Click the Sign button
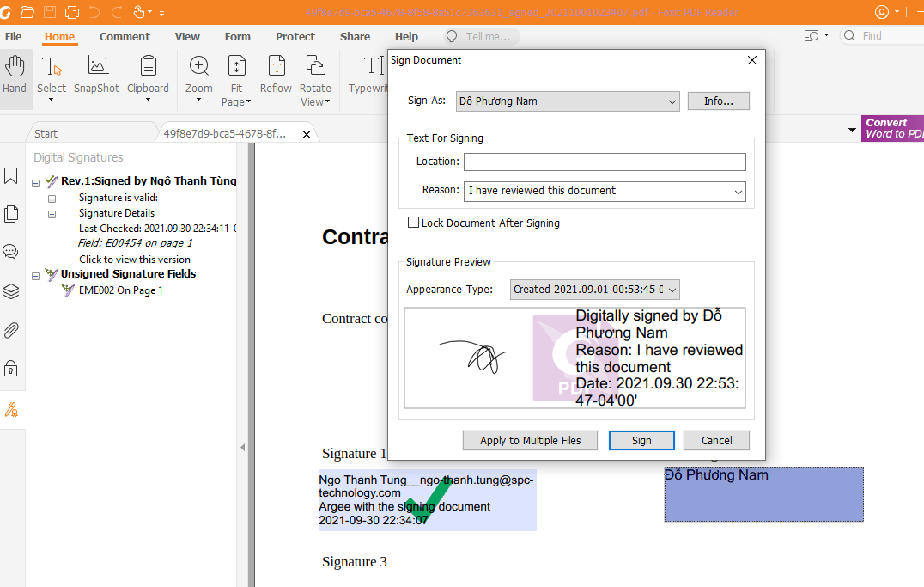 [641, 440]
